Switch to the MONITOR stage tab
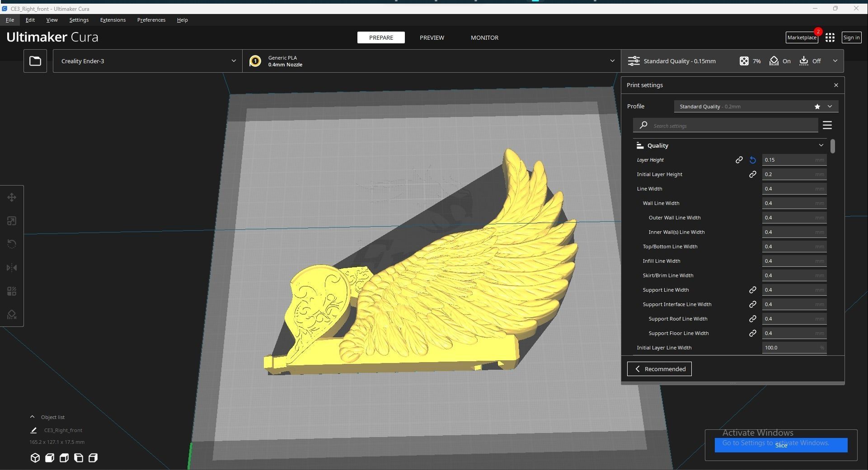 (x=484, y=37)
